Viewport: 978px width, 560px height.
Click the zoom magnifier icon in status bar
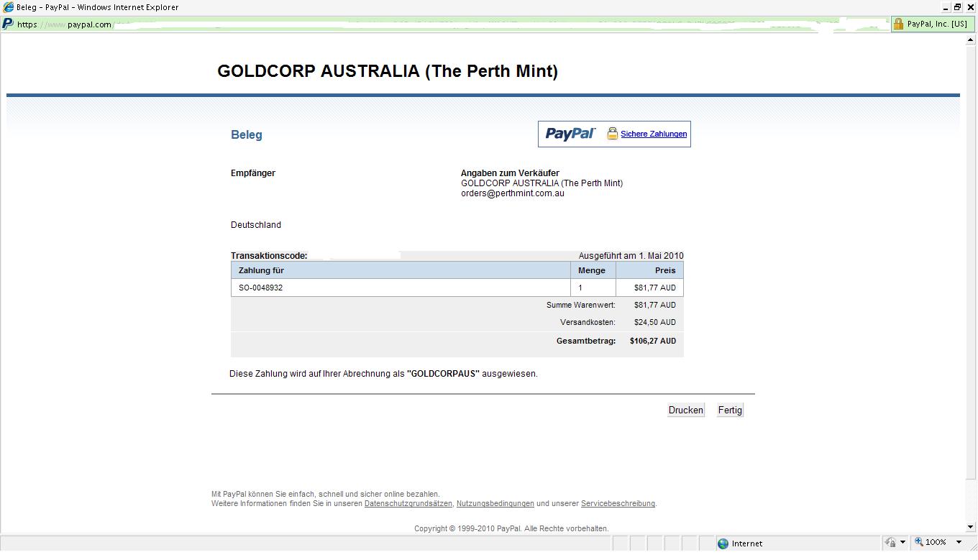[918, 542]
